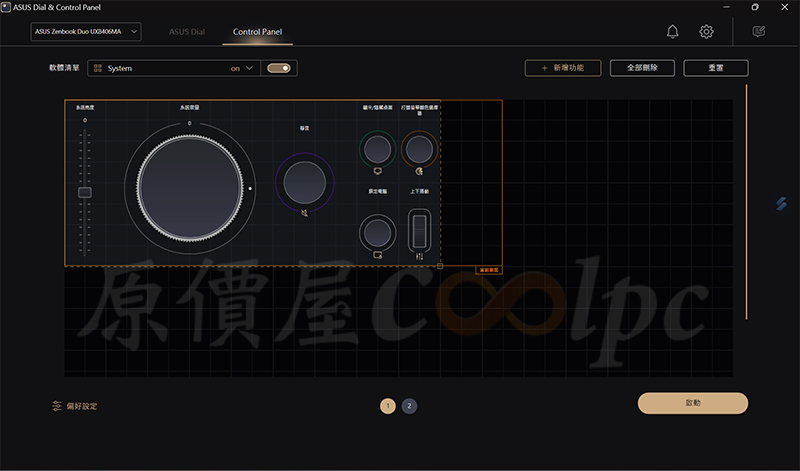Open the notifications bell icon
Image resolution: width=800 pixels, height=471 pixels.
click(x=672, y=32)
